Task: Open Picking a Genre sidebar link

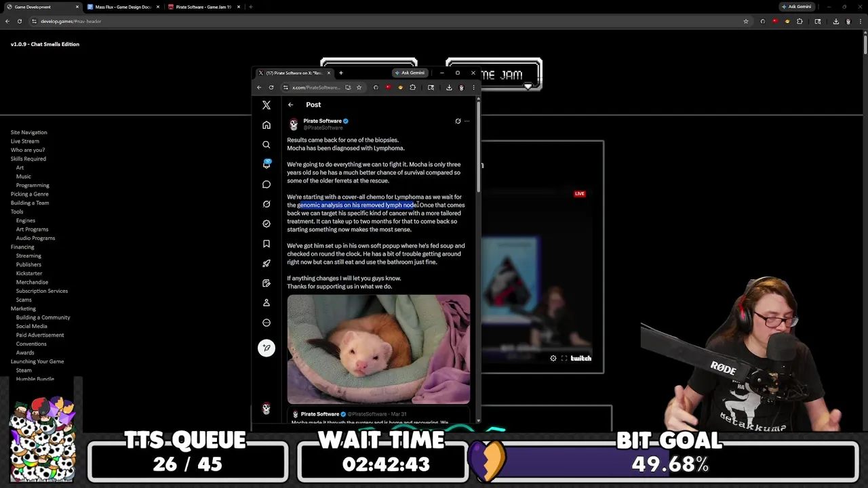Action: [29, 194]
